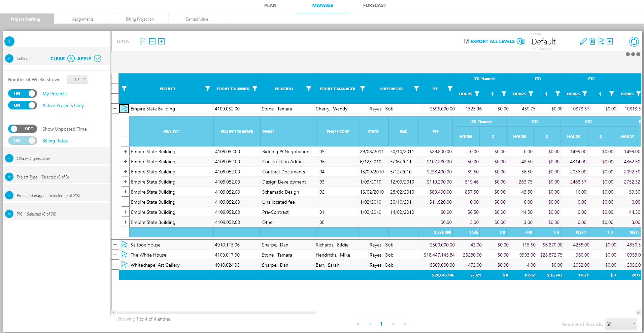Enable Show Unposted Time
The height and width of the screenshot is (333, 644).
point(22,129)
